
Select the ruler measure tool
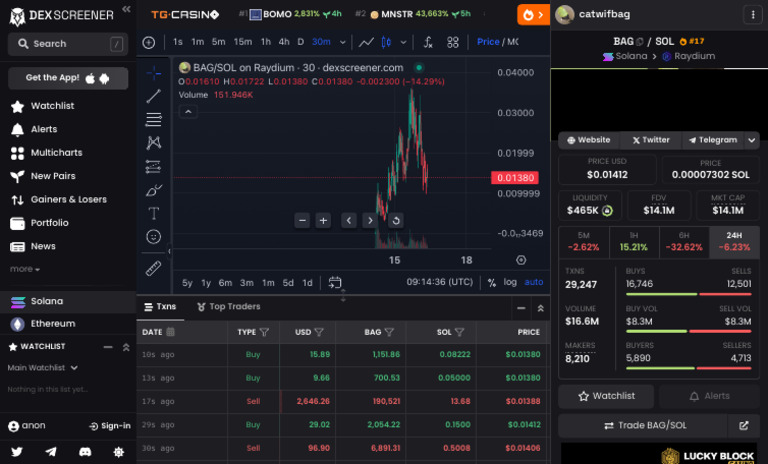(x=153, y=269)
